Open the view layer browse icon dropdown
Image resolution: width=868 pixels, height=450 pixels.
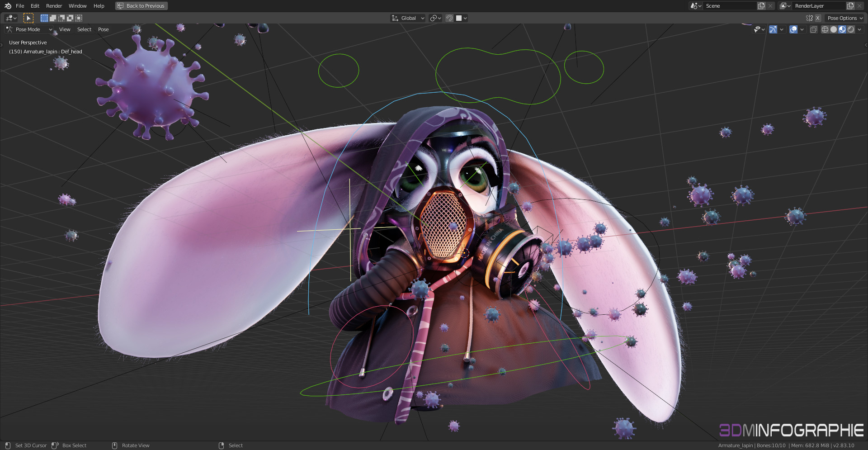(785, 6)
